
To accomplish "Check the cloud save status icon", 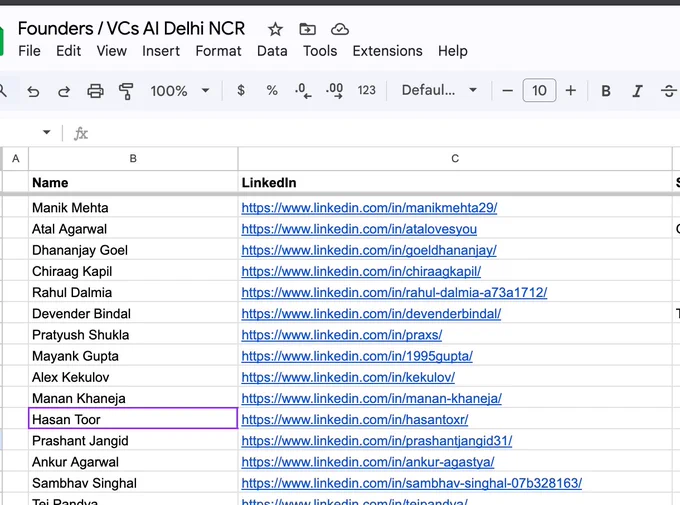I will (x=340, y=30).
